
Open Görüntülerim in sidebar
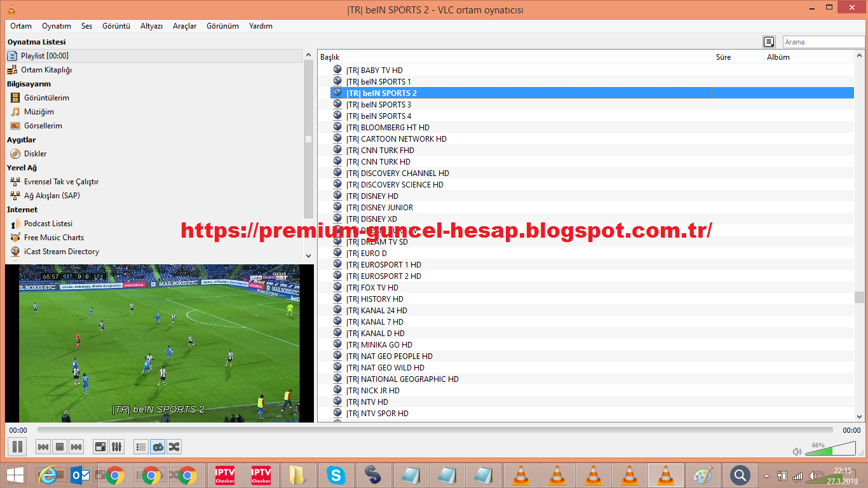pos(154,98)
